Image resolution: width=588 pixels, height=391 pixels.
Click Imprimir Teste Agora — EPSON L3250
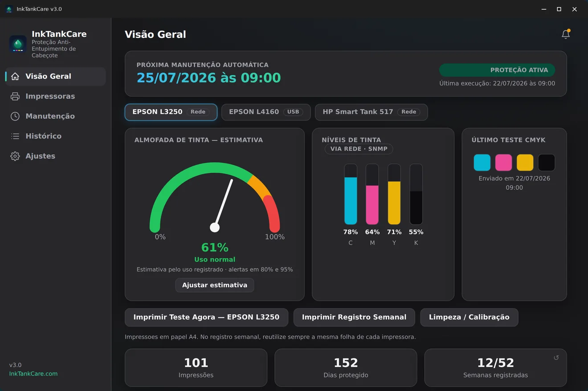pos(206,318)
